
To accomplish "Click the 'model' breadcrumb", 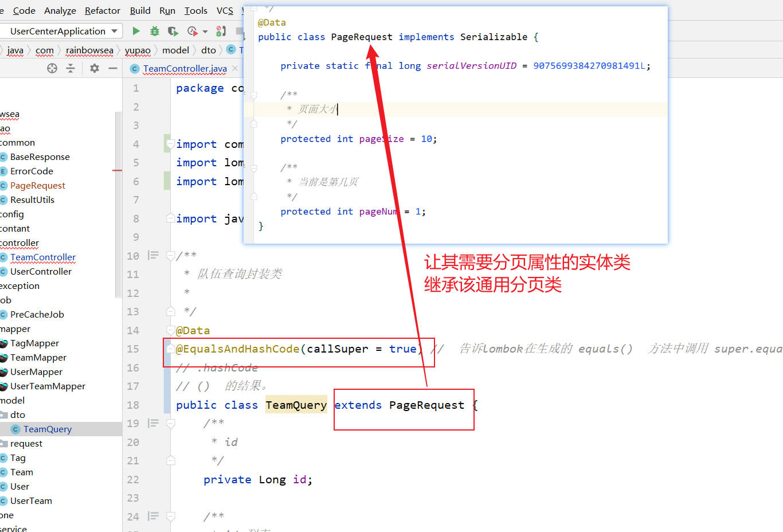I will click(175, 50).
